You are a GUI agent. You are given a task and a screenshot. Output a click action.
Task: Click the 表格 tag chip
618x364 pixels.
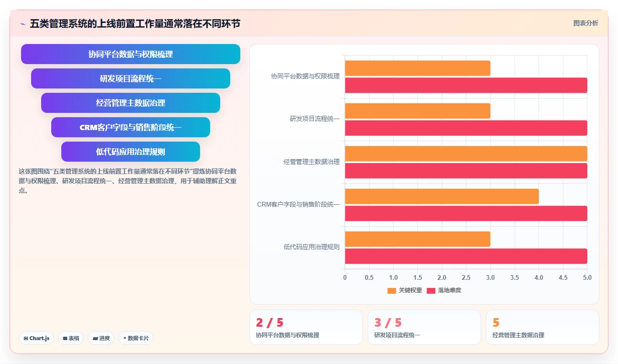[x=71, y=338]
